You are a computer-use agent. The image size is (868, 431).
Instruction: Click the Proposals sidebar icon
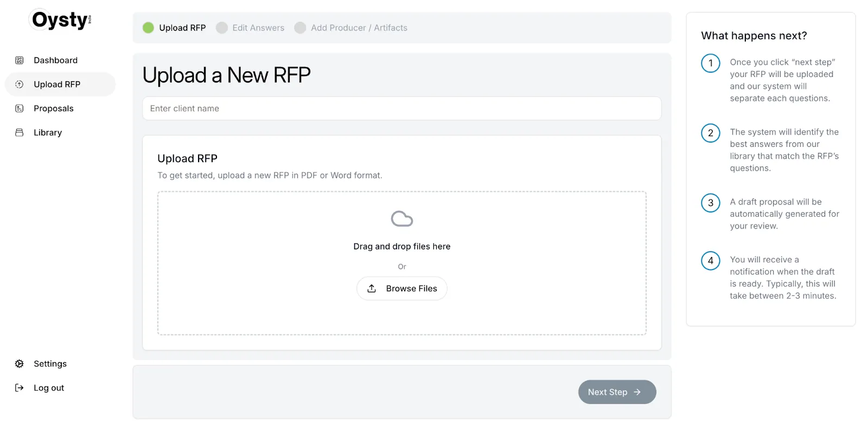click(x=20, y=108)
